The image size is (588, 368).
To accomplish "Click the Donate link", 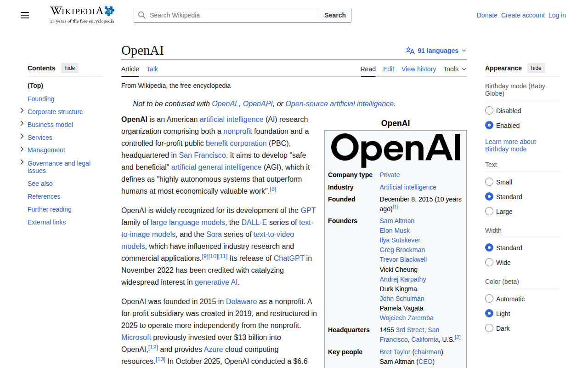I will (x=487, y=15).
